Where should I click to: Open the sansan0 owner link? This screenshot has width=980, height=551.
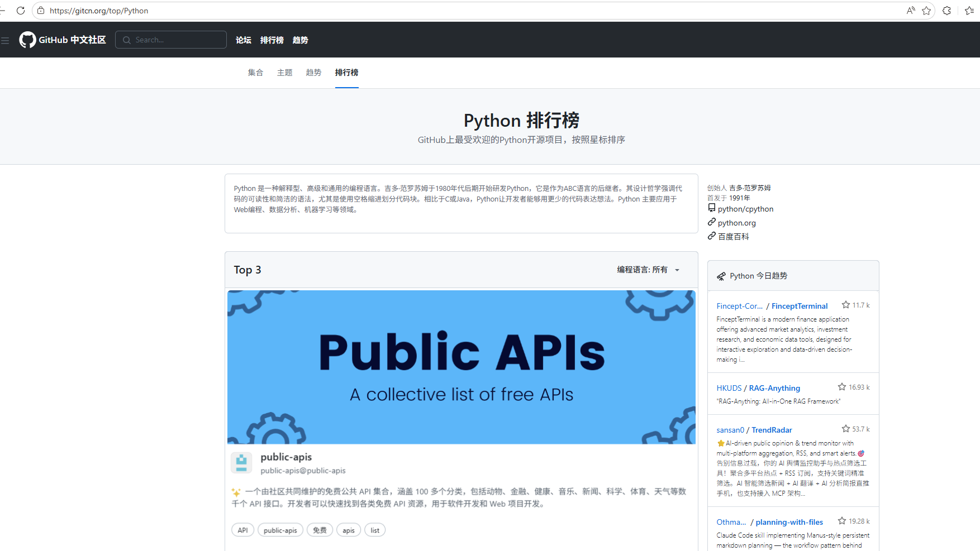[730, 430]
